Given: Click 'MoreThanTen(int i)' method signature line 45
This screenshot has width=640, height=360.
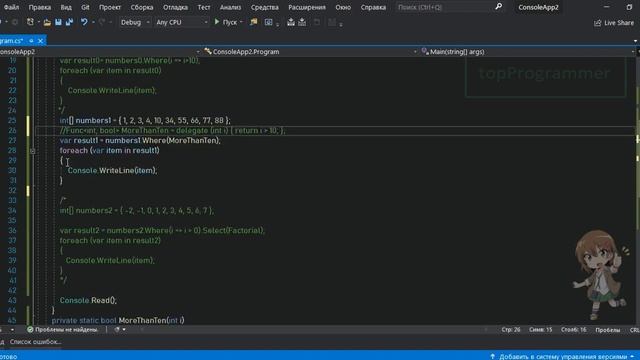Looking at the screenshot, I should click(x=151, y=320).
